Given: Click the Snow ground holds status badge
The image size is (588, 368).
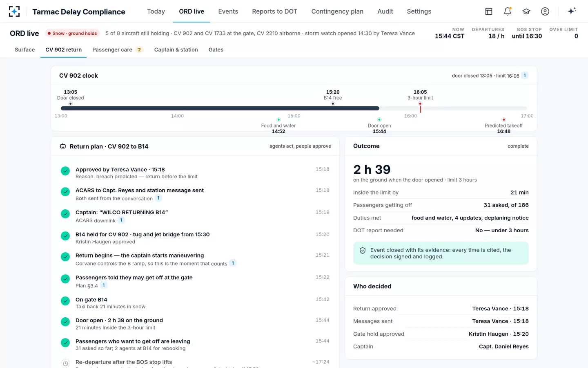Looking at the screenshot, I should point(72,33).
